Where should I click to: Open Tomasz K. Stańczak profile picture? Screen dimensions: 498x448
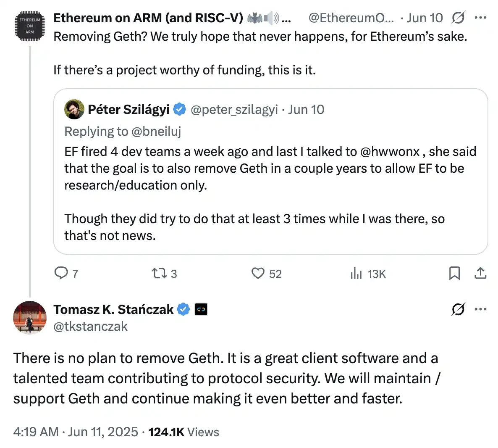[30, 317]
